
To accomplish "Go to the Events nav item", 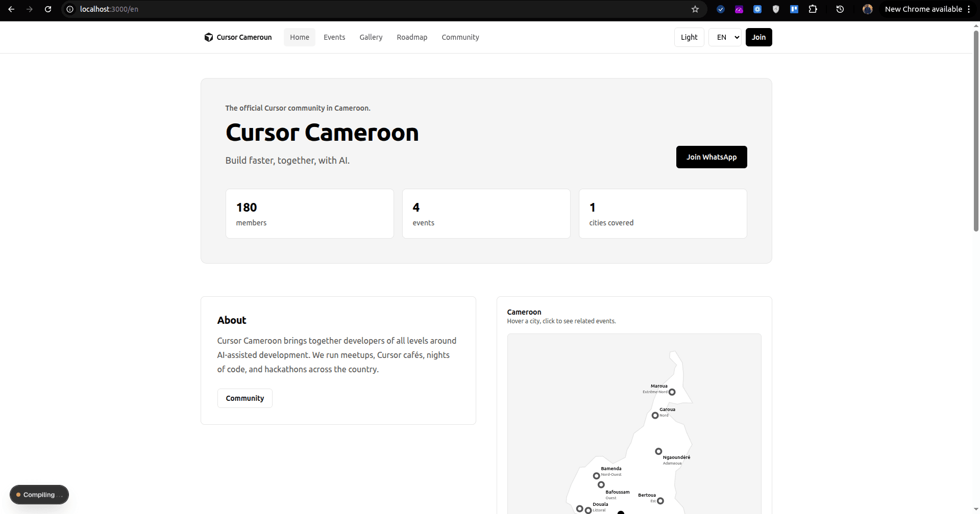I will (334, 37).
